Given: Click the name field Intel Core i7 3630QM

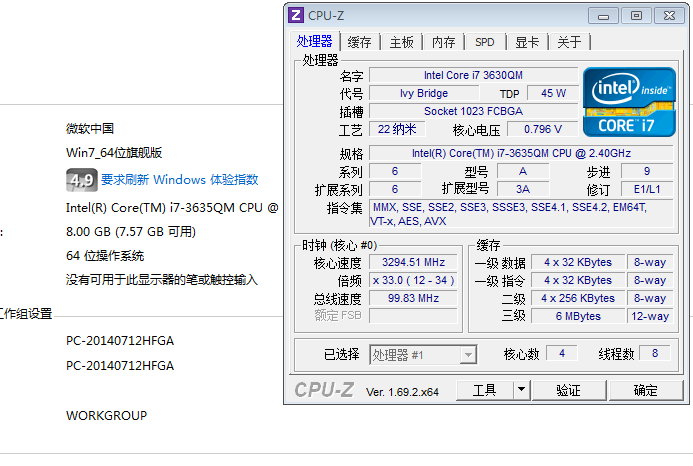Looking at the screenshot, I should click(473, 75).
